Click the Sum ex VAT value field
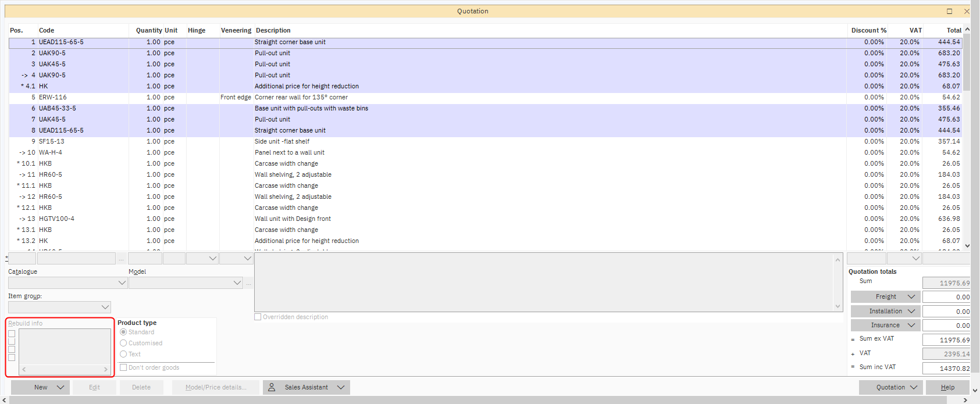980x404 pixels. [x=946, y=339]
